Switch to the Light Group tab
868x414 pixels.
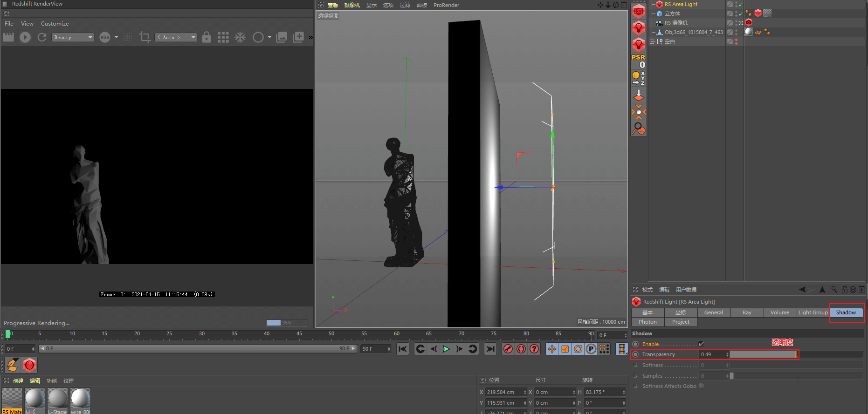pos(813,312)
